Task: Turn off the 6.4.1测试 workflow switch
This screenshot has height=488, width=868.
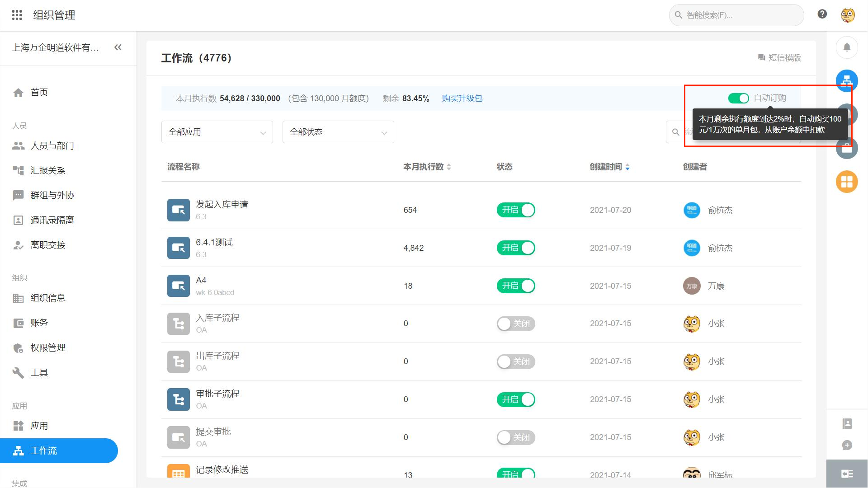Action: click(516, 248)
